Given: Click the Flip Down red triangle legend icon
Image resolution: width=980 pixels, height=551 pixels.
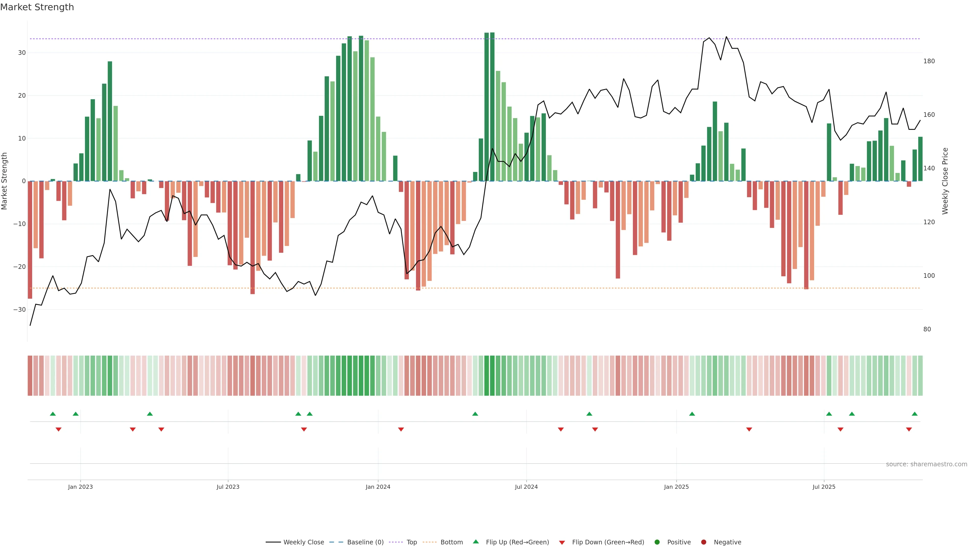Looking at the screenshot, I should tap(562, 542).
